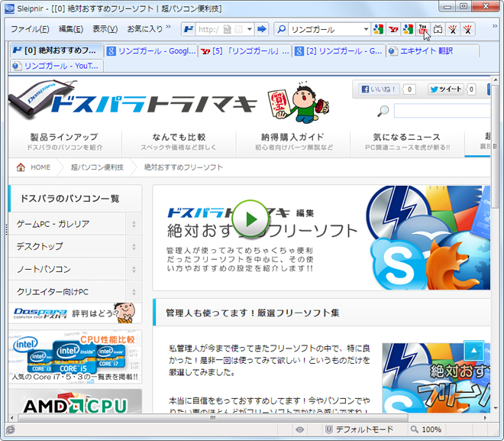Click the shield icon beside デフォルトモード
This screenshot has height=441, width=504.
(x=329, y=430)
